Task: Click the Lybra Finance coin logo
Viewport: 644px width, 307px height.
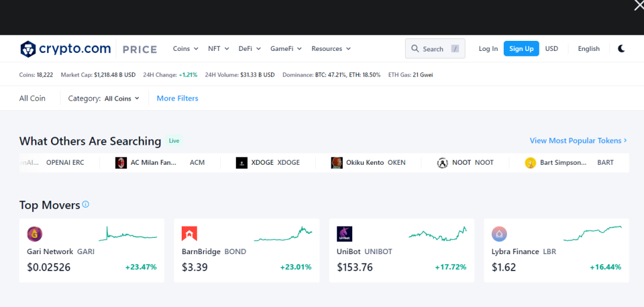Action: [499, 234]
